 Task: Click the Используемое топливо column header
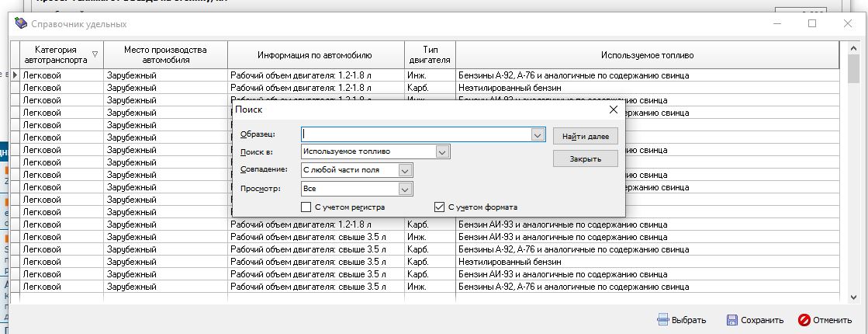tap(647, 55)
